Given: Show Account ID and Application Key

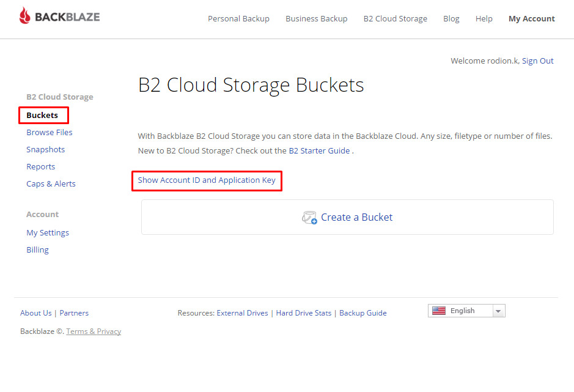Looking at the screenshot, I should [207, 180].
